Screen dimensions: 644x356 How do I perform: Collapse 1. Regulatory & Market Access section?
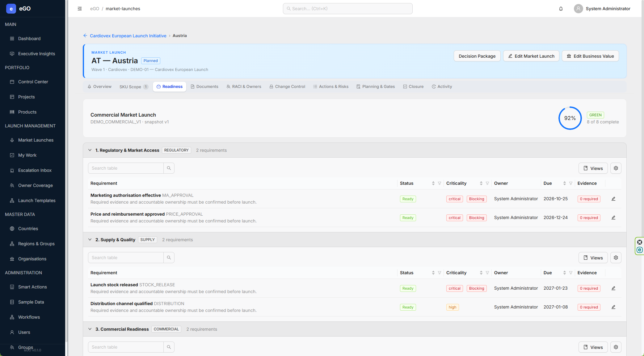tap(90, 150)
